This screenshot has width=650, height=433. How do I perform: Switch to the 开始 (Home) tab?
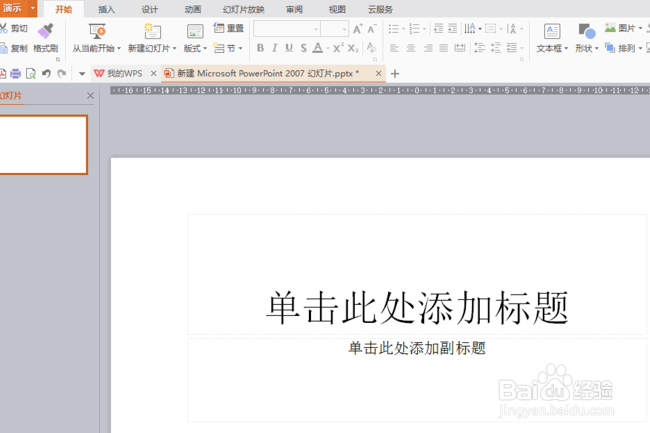point(63,9)
